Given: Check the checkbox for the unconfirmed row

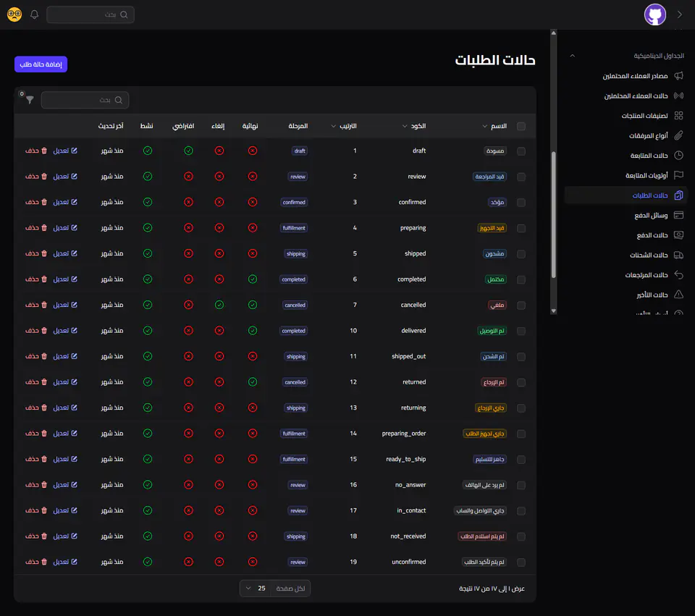Looking at the screenshot, I should 521,562.
